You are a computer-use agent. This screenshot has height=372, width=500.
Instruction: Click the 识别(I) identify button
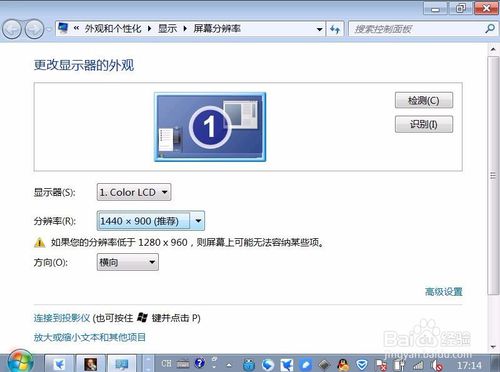pyautogui.click(x=424, y=124)
